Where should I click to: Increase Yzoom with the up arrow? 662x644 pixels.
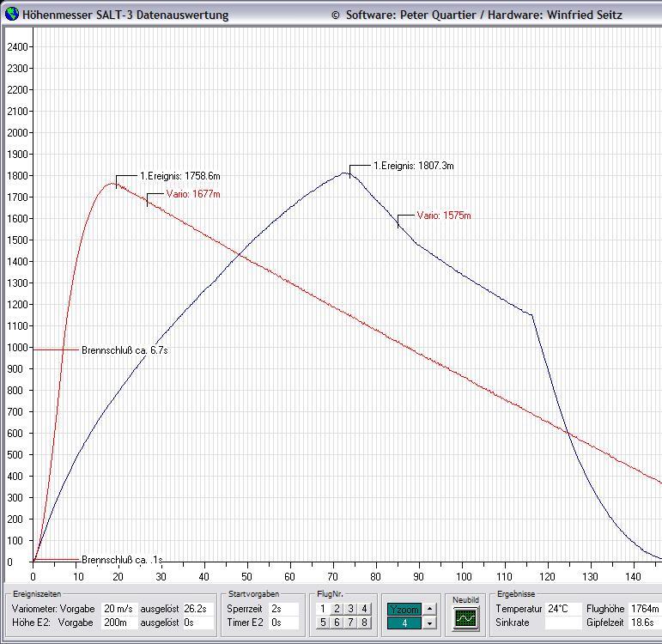point(429,609)
